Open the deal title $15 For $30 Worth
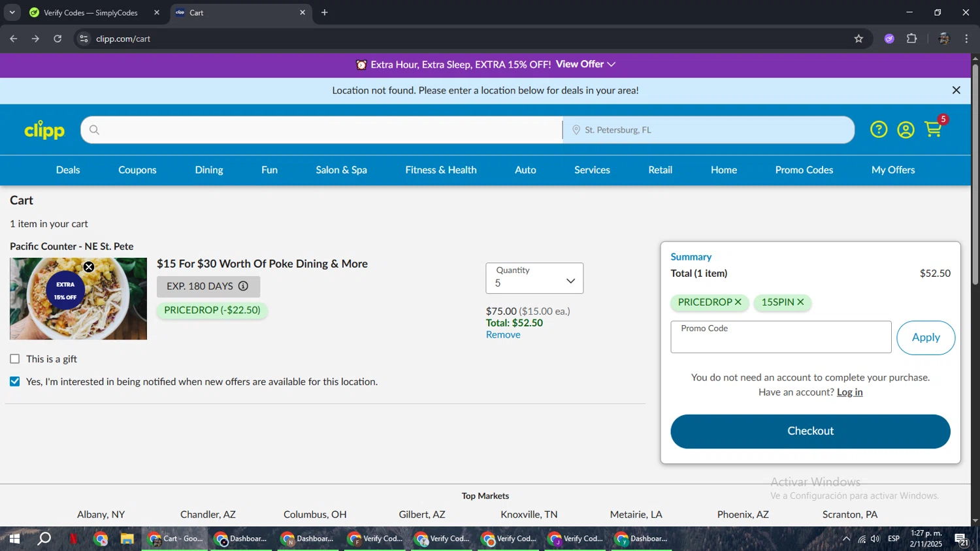 [262, 264]
